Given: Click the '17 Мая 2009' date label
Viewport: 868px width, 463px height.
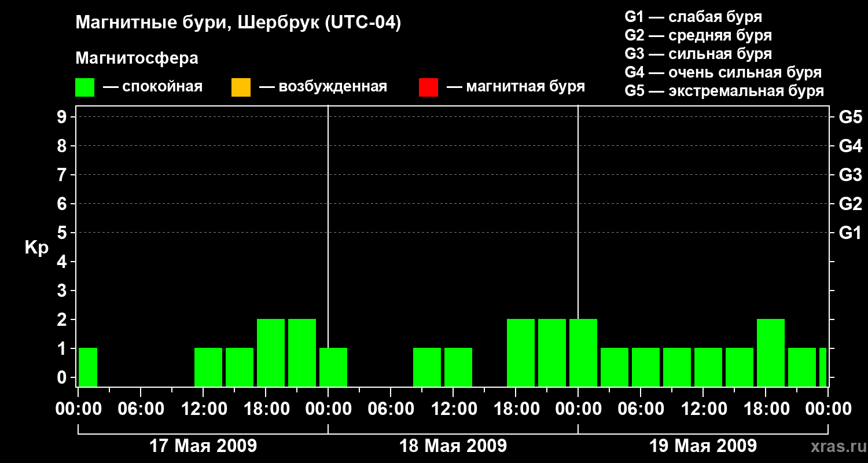Looking at the screenshot, I should pyautogui.click(x=203, y=446).
